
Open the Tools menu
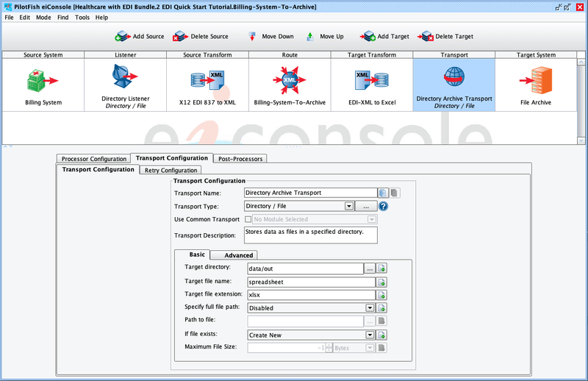82,18
